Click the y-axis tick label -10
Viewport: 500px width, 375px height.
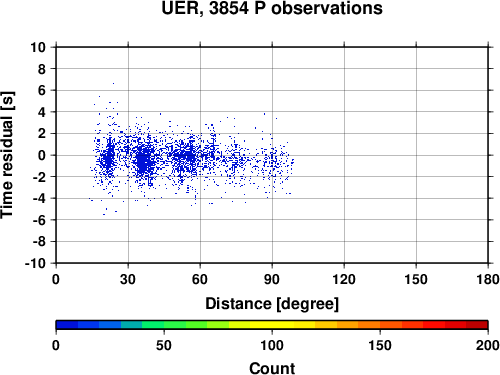pyautogui.click(x=35, y=263)
